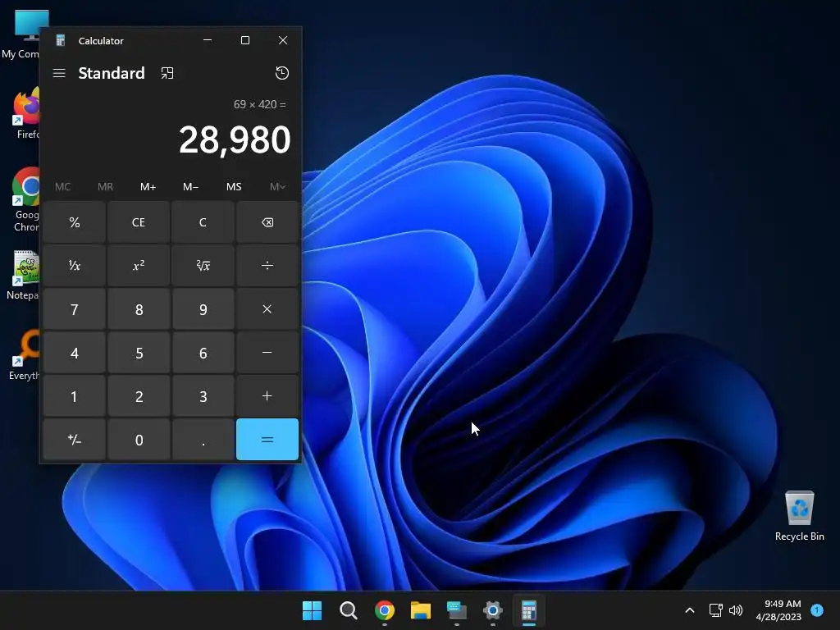840x630 pixels.
Task: Click the blue equals key
Action: click(267, 440)
